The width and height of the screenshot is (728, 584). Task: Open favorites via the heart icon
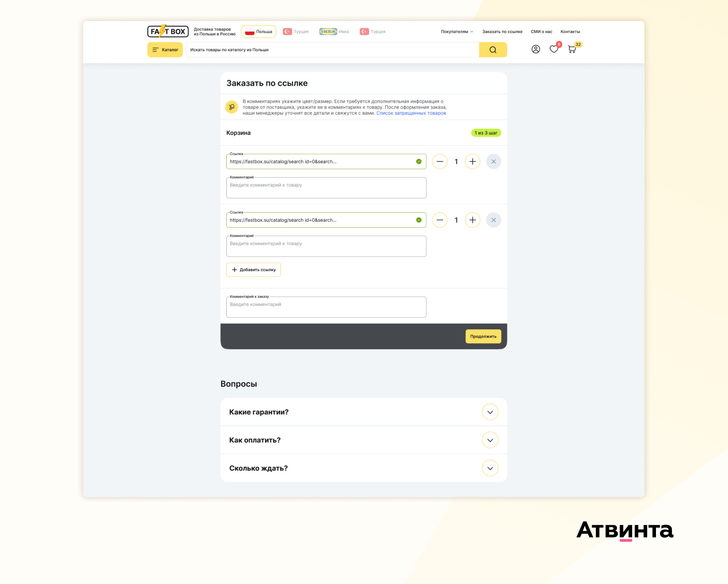554,49
